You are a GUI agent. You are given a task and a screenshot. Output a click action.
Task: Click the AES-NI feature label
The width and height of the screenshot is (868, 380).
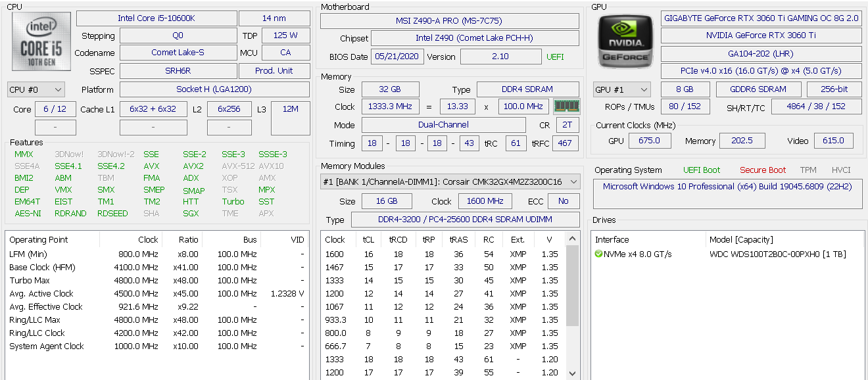point(28,213)
